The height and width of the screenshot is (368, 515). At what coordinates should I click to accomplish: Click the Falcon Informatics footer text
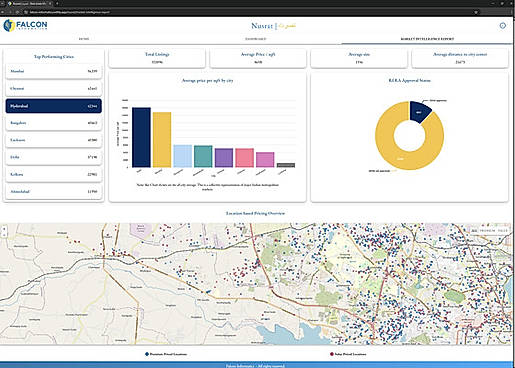[x=255, y=366]
